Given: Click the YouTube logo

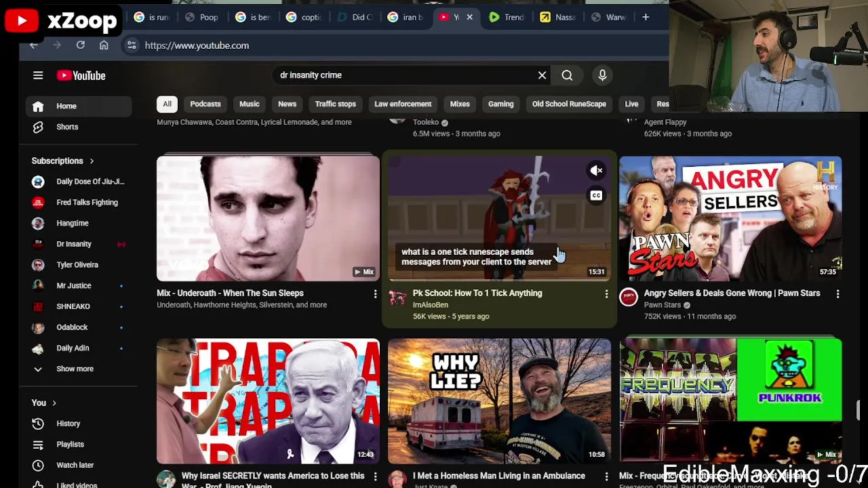Looking at the screenshot, I should tap(81, 75).
